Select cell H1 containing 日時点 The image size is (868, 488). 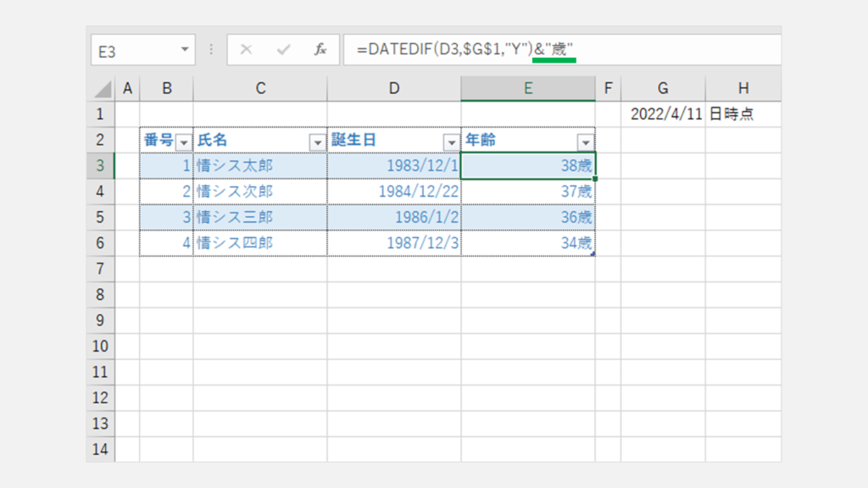point(743,114)
